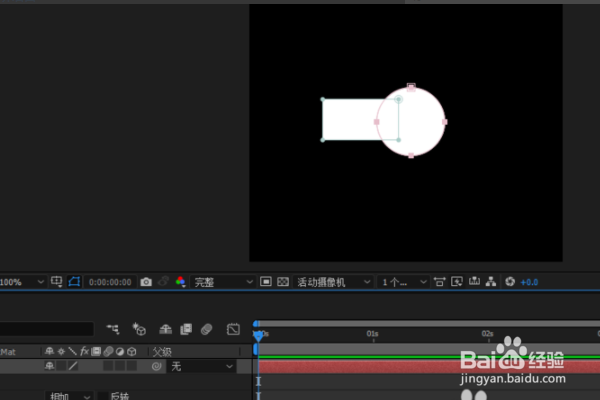Select the ellipse mask right vertex
This screenshot has width=600, height=400.
(445, 122)
